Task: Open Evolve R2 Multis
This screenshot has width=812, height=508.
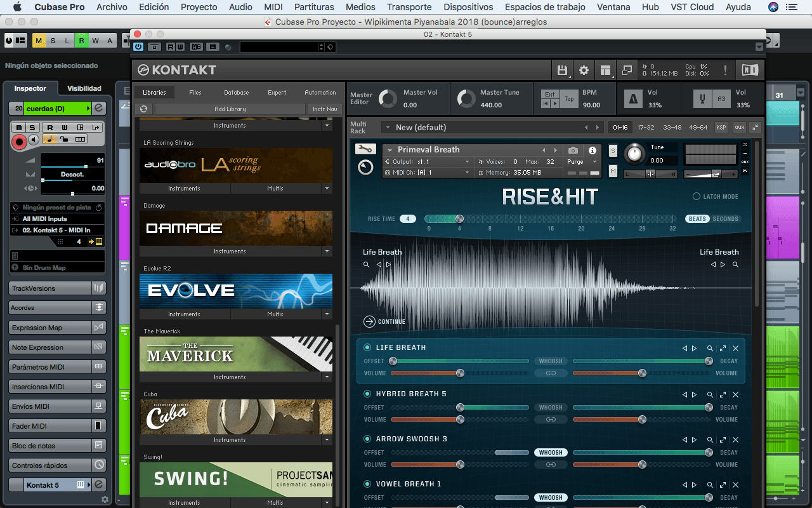Action: pos(275,314)
